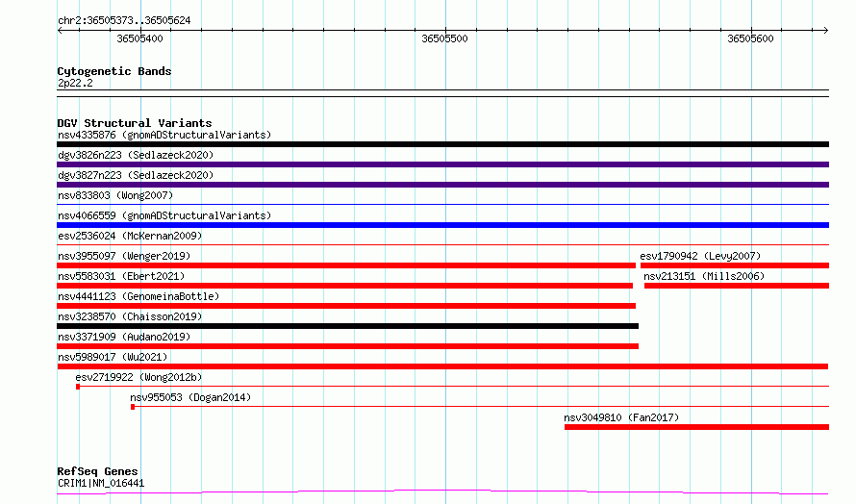Image resolution: width=856 pixels, height=504 pixels.
Task: Click ruler position 36505500
Action: point(445,38)
